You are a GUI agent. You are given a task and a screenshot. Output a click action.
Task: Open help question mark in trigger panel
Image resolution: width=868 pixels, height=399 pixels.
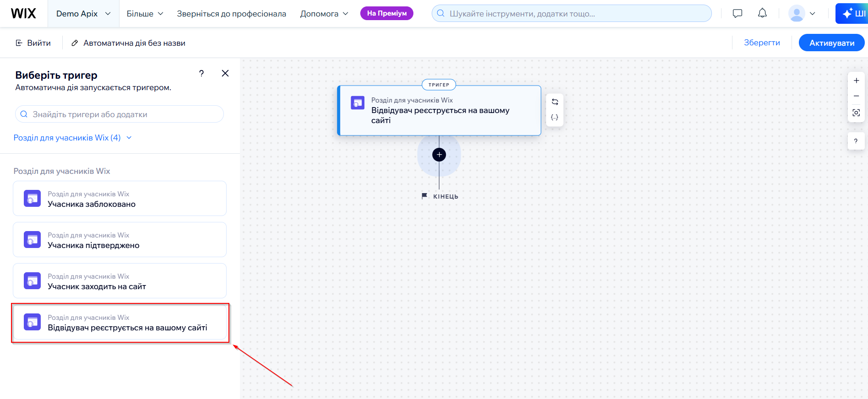pos(201,73)
